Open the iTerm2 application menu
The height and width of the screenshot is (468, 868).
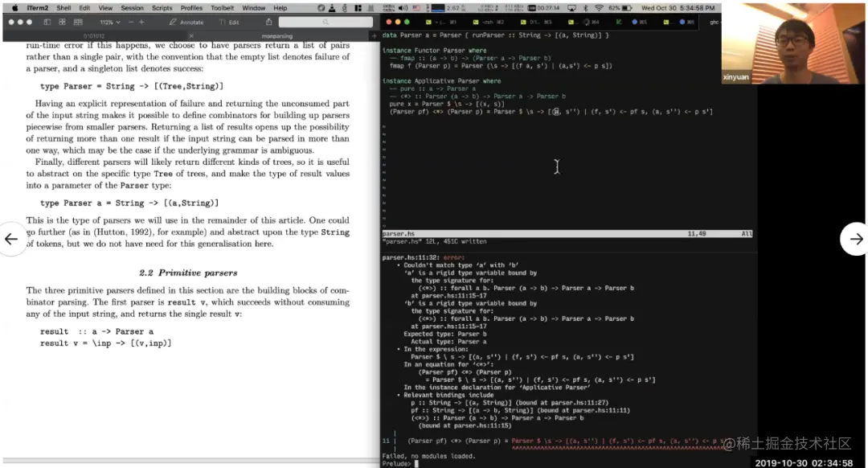pyautogui.click(x=38, y=8)
